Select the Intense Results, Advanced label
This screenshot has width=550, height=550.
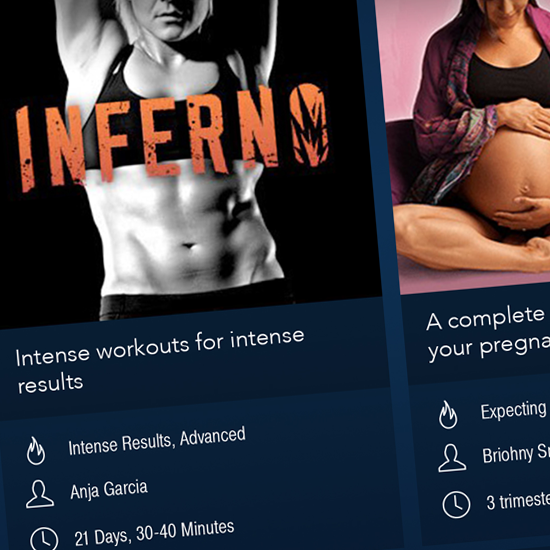point(157,441)
